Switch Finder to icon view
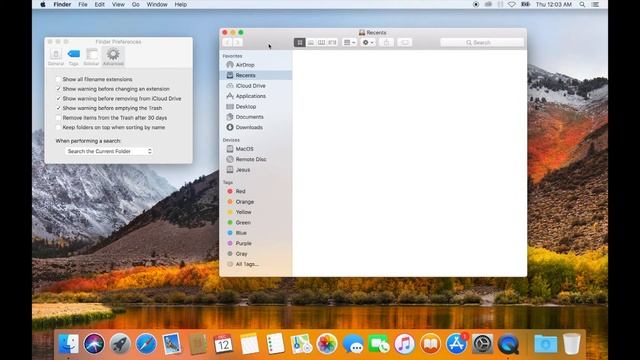This screenshot has width=640, height=360. tap(300, 42)
